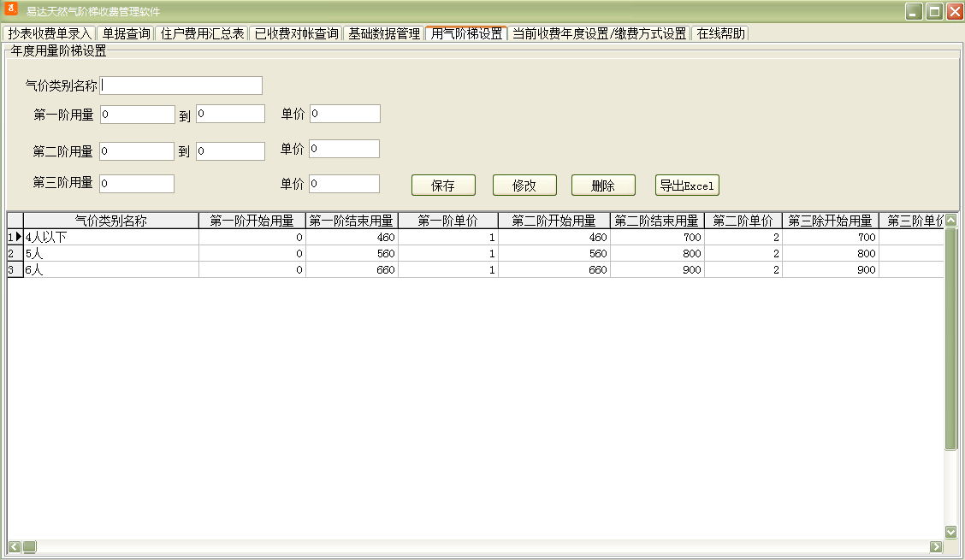965x560 pixels.
Task: Click the 第二阶开始用量 column header
Action: pos(554,221)
